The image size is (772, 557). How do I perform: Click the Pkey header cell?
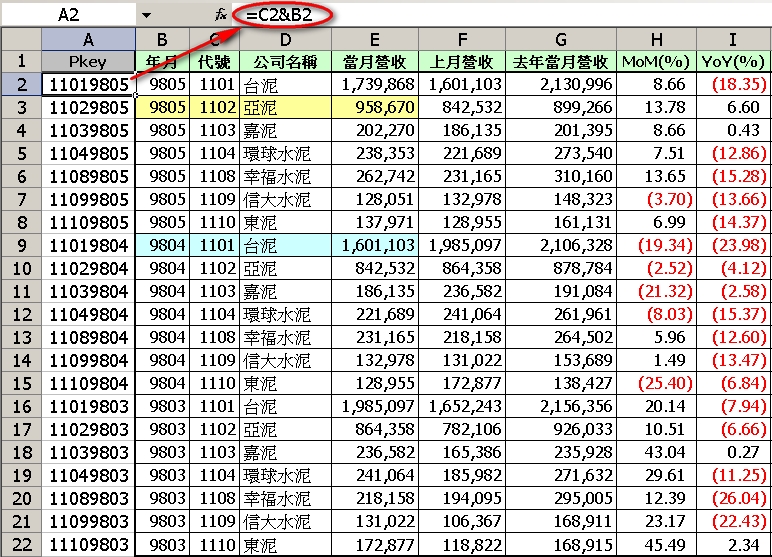click(x=88, y=61)
